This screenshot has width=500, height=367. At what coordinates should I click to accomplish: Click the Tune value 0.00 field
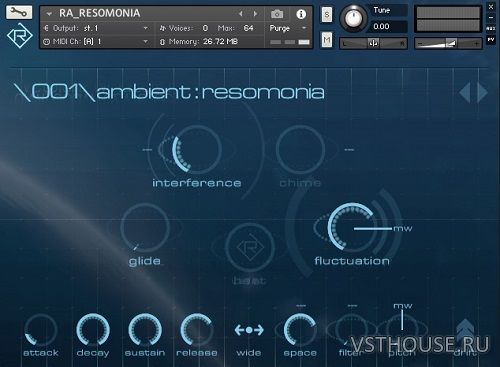coord(387,26)
